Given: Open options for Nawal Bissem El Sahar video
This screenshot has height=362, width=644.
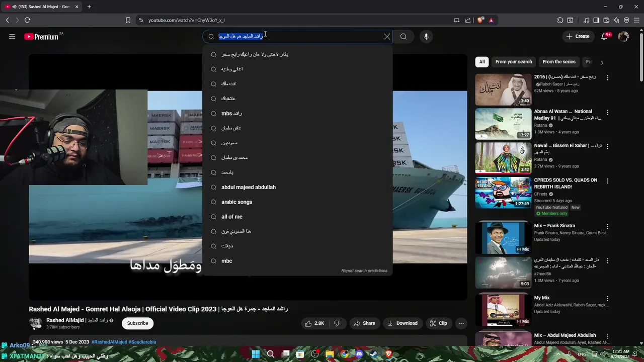Looking at the screenshot, I should tap(607, 147).
